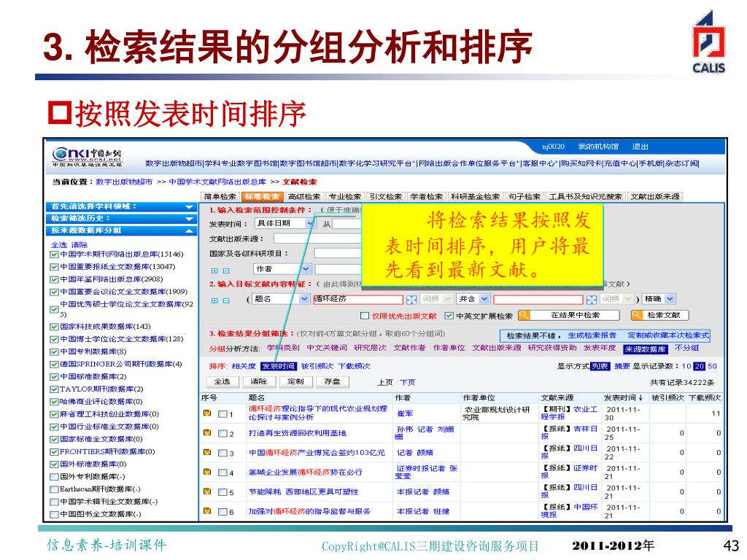Image resolution: width=747 pixels, height=560 pixels.
Task: Click into the 循环经济 keyword input
Action: point(357,299)
